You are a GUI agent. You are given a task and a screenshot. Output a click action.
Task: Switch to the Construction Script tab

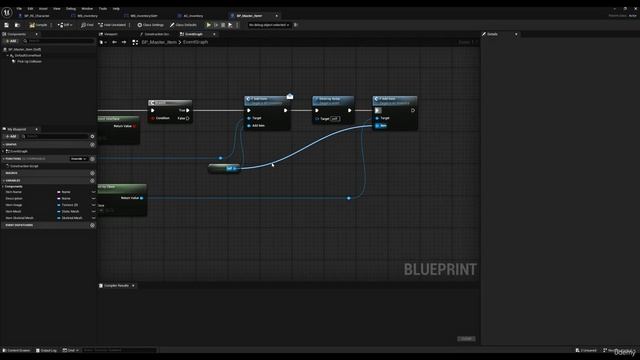[x=157, y=34]
